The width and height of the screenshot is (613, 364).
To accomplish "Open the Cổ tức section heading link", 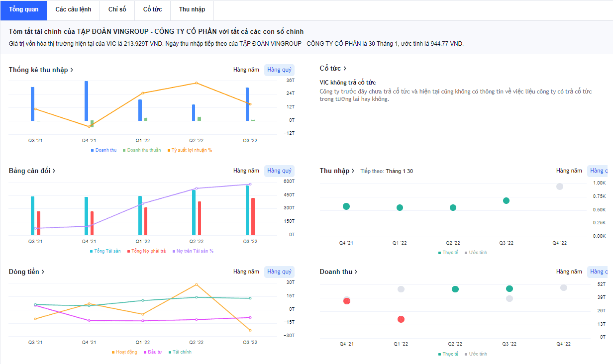I will coord(333,68).
